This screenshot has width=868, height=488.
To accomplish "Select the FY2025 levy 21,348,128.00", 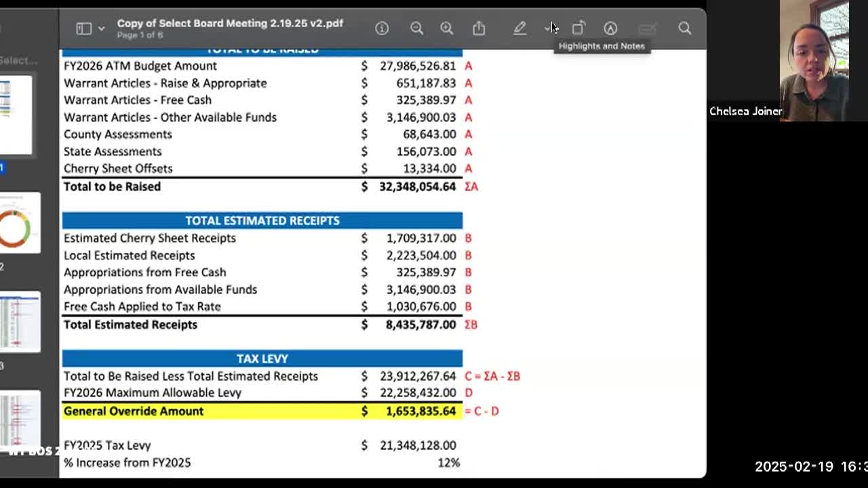I will click(418, 445).
